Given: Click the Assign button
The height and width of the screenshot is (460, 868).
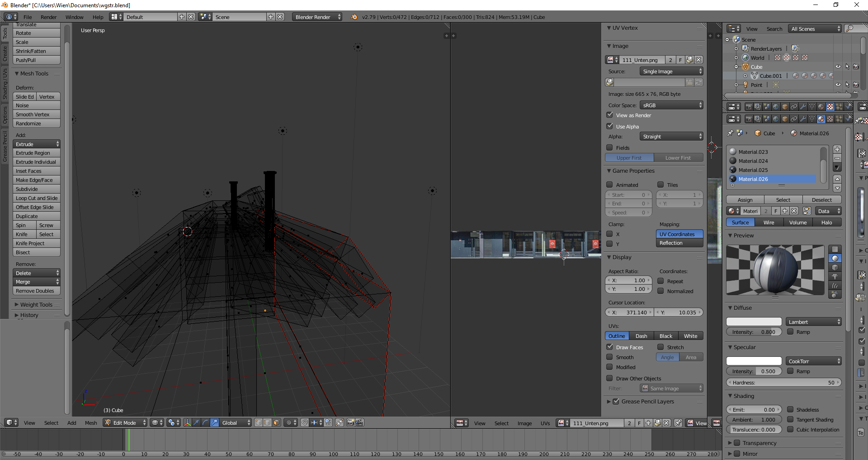Looking at the screenshot, I should 745,200.
